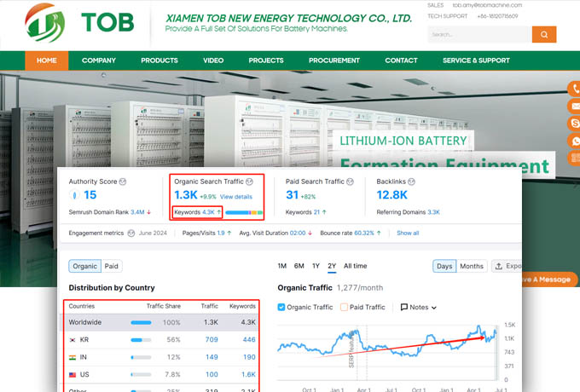Select the 2Y time range tab
The height and width of the screenshot is (392, 580).
[x=332, y=266]
